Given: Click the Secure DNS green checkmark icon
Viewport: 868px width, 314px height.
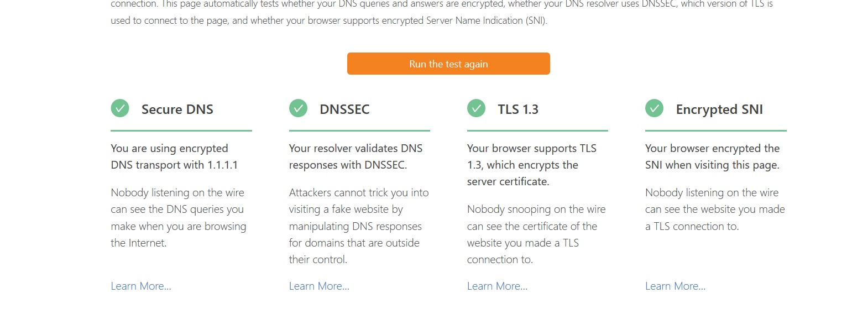Looking at the screenshot, I should click(120, 108).
